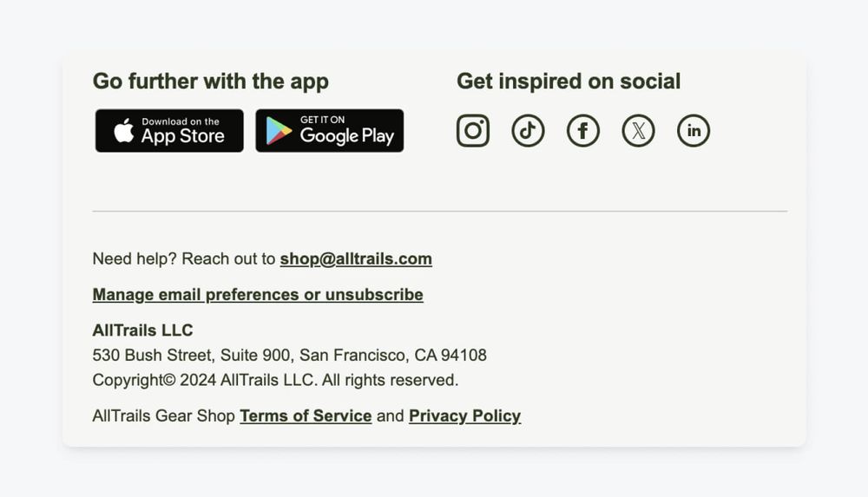Open Manage email preferences or unsubscribe link

pos(258,295)
